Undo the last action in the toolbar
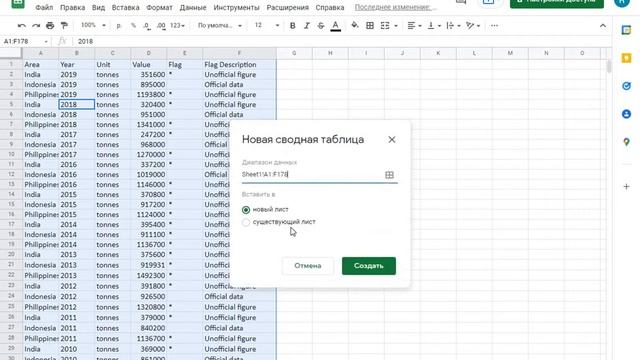The image size is (640, 360). [22, 26]
